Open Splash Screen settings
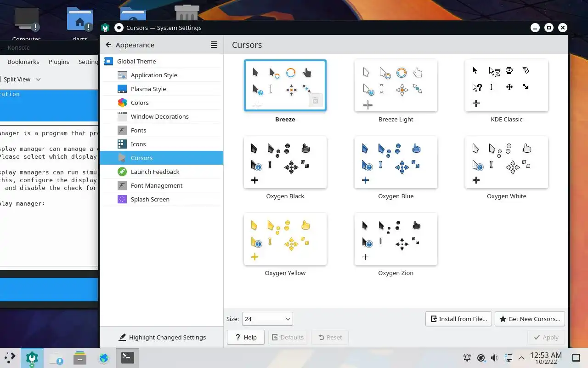The width and height of the screenshot is (588, 368). 161,199
